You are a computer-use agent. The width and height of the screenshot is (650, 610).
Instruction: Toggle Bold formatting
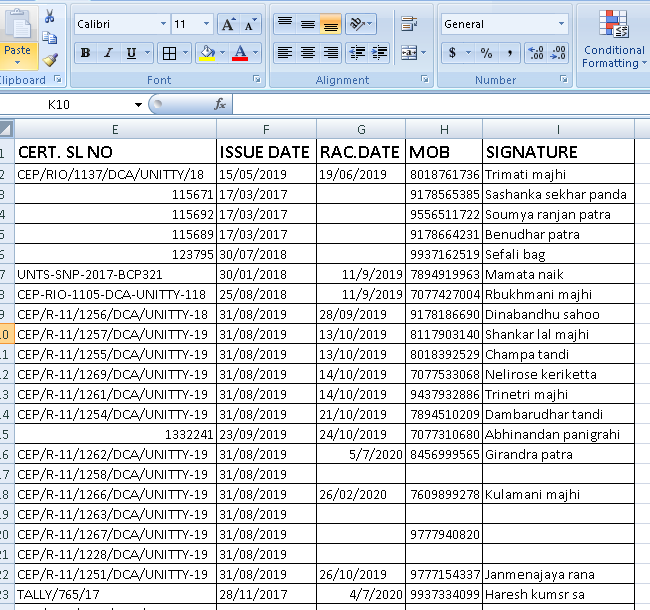click(85, 53)
